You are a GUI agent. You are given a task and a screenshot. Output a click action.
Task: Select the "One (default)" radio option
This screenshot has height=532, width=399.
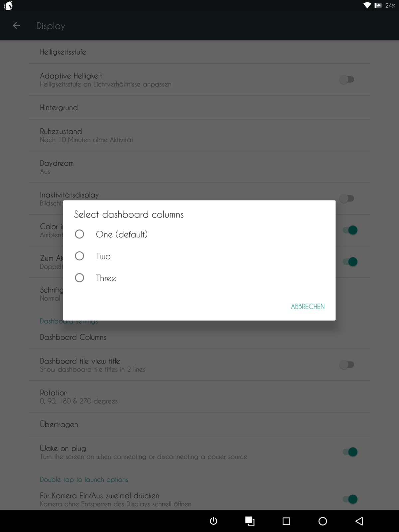(x=79, y=234)
